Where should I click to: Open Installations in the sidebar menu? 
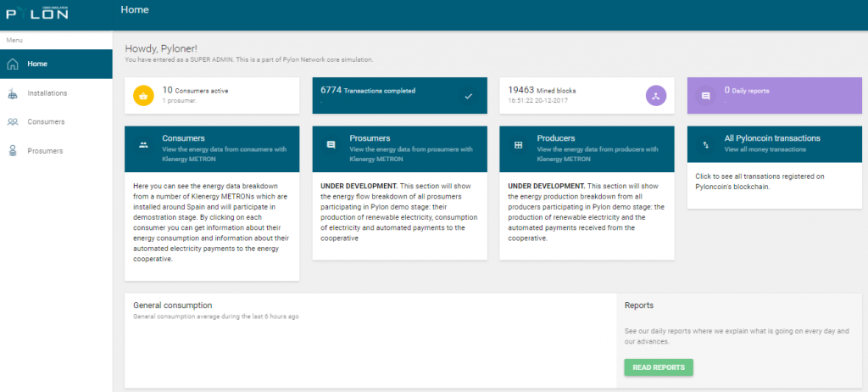click(56, 93)
